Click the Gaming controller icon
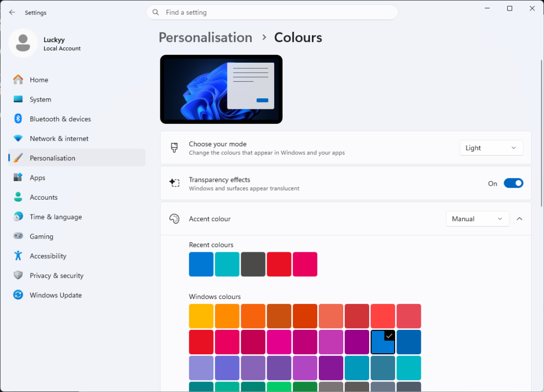Image resolution: width=544 pixels, height=392 pixels. click(x=18, y=236)
